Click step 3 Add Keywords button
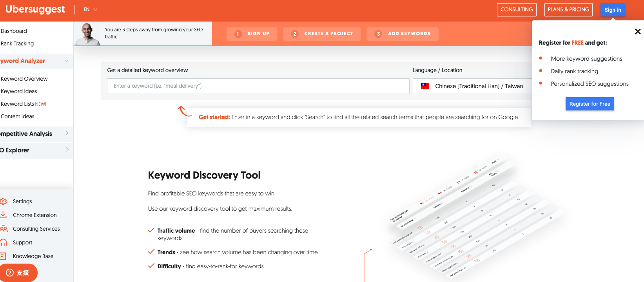 coord(403,34)
